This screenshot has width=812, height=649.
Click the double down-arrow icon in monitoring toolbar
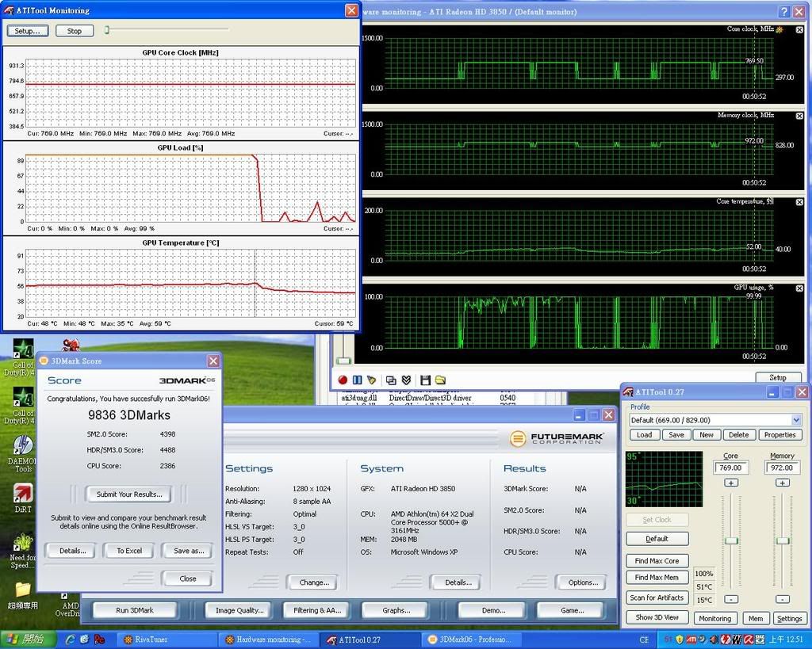click(407, 380)
